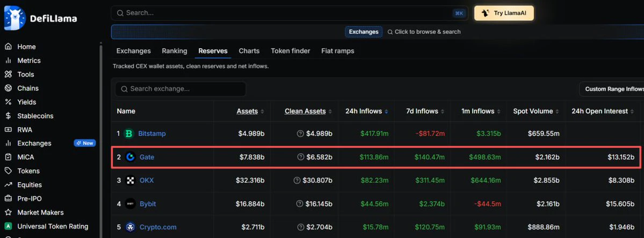Screen dimensions: 644x238
Task: Focus the top Search field
Action: pos(290,13)
